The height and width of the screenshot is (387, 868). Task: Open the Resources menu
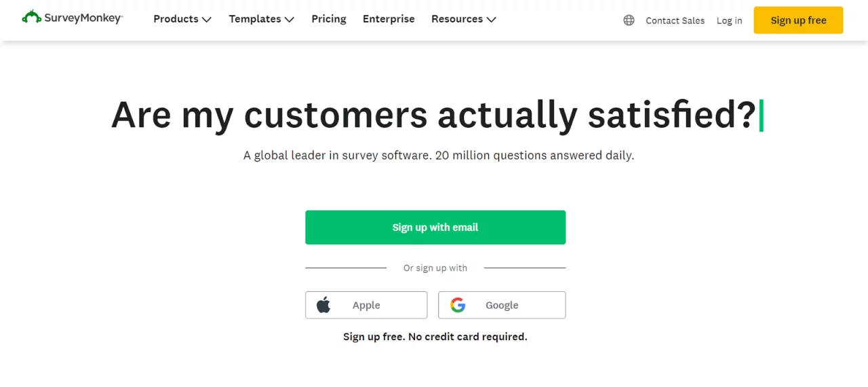pyautogui.click(x=457, y=19)
